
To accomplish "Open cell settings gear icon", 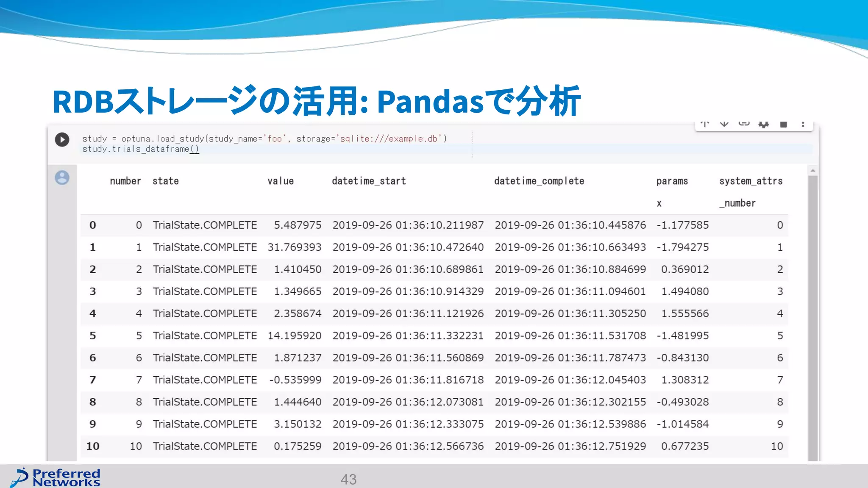I will pyautogui.click(x=764, y=124).
